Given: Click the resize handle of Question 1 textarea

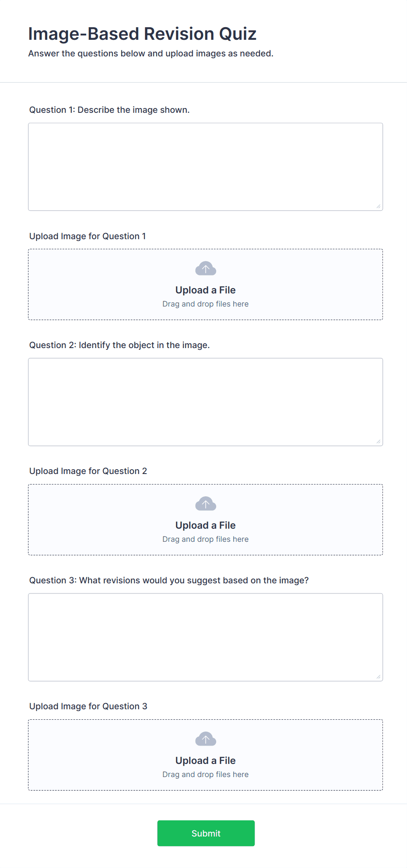Looking at the screenshot, I should click(378, 206).
